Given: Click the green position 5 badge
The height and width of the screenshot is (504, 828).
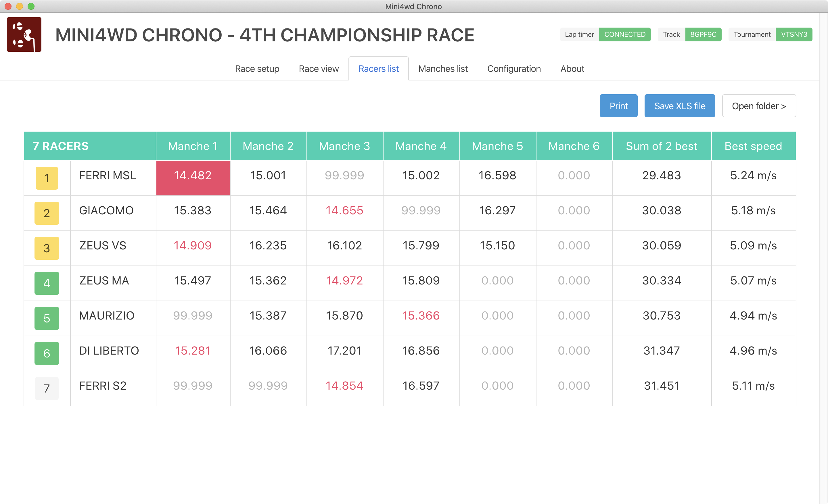Looking at the screenshot, I should pyautogui.click(x=47, y=318).
